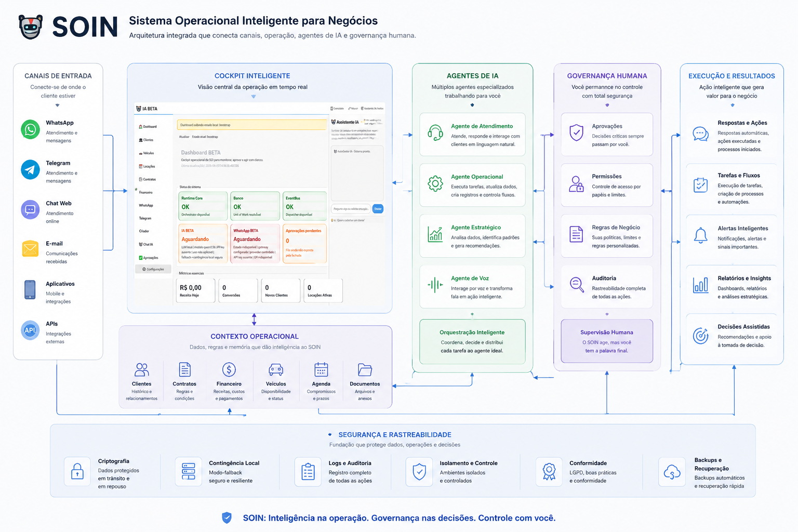798x532 pixels.
Task: Open the Aprovações pendentes card
Action: click(305, 244)
